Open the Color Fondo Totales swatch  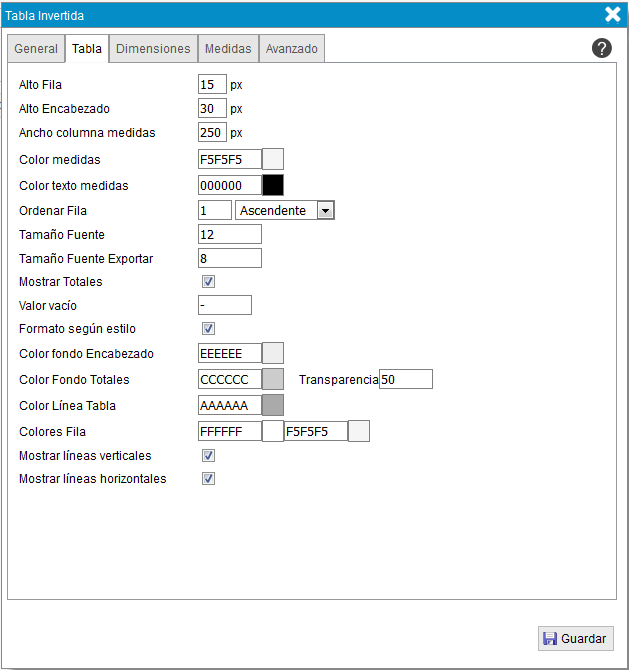click(x=273, y=379)
